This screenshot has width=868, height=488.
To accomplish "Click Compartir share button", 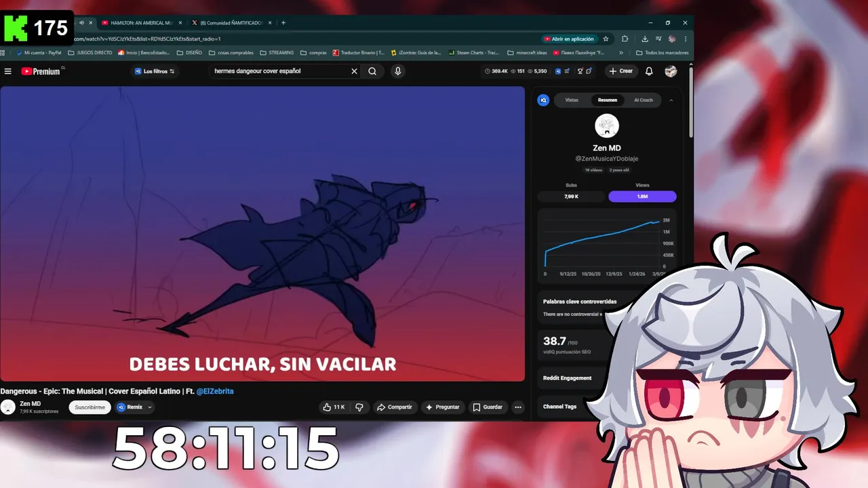I will [394, 407].
